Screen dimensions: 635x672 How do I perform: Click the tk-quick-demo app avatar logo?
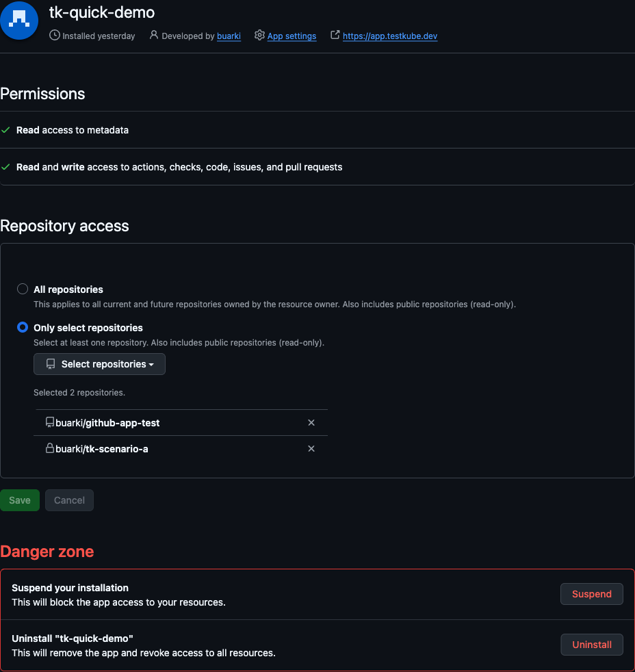click(x=19, y=20)
